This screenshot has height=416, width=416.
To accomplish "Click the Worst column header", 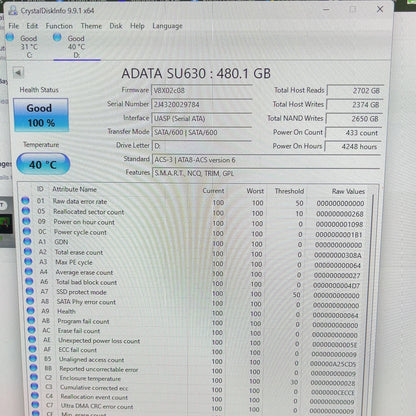I will point(255,191).
